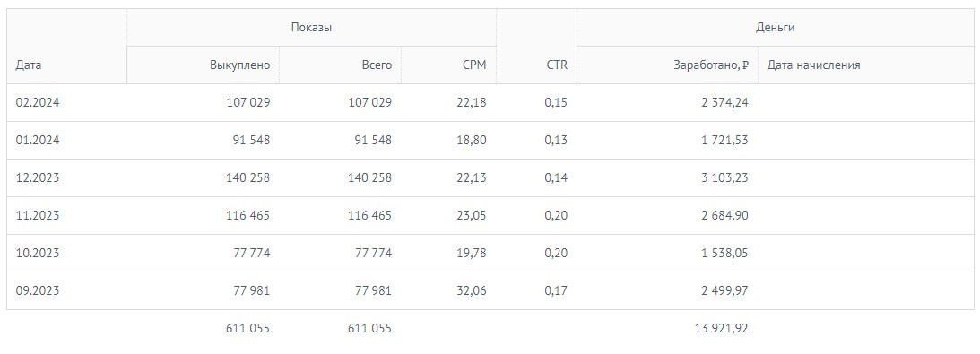This screenshot has width=980, height=354.
Task: Click the Всего column header
Action: [377, 65]
